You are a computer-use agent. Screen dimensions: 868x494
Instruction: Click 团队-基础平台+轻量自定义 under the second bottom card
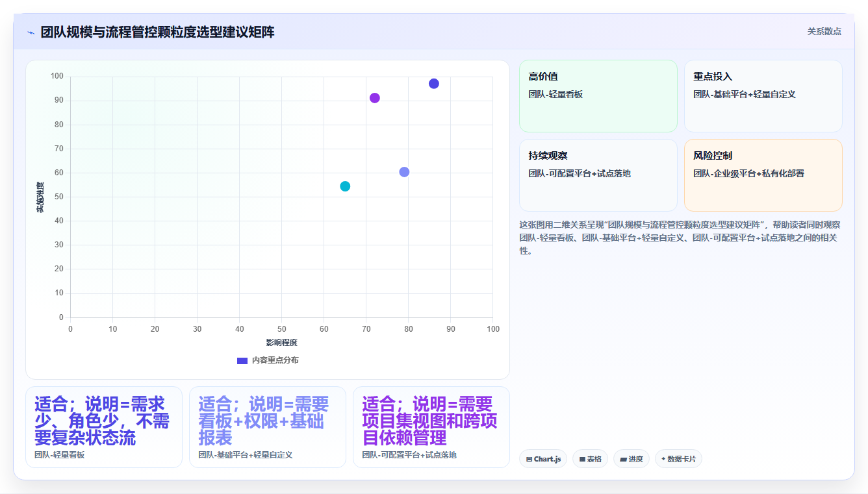coord(246,455)
